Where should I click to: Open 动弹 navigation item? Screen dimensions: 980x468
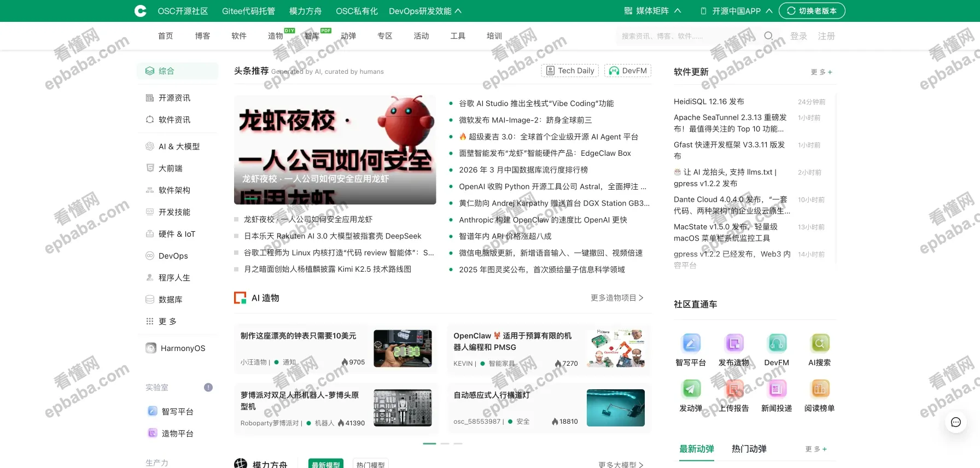tap(348, 36)
